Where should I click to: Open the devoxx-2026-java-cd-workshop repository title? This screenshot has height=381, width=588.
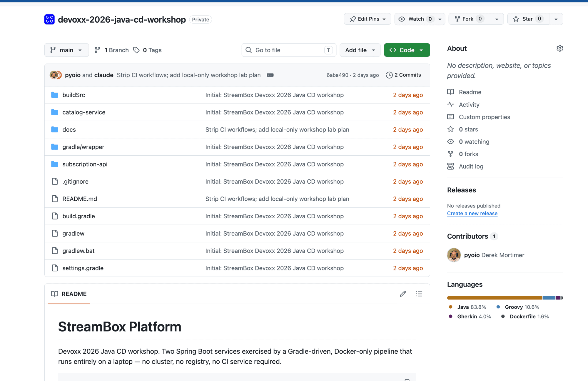(x=122, y=19)
